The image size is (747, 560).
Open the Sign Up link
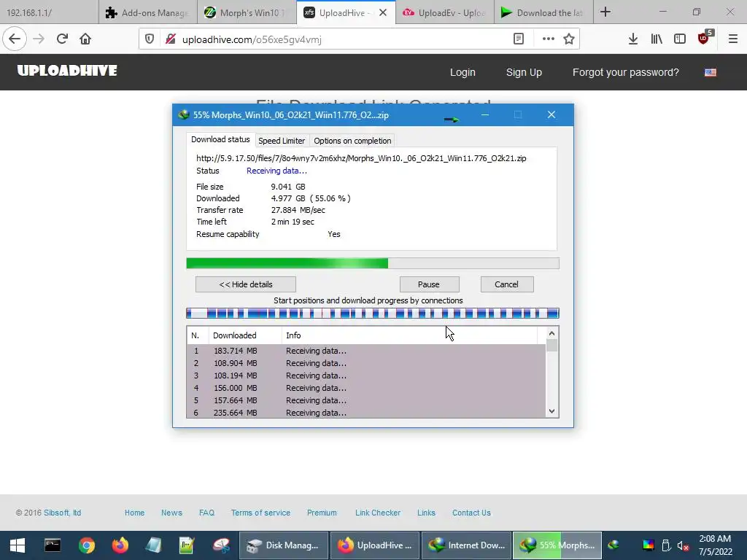click(x=524, y=72)
